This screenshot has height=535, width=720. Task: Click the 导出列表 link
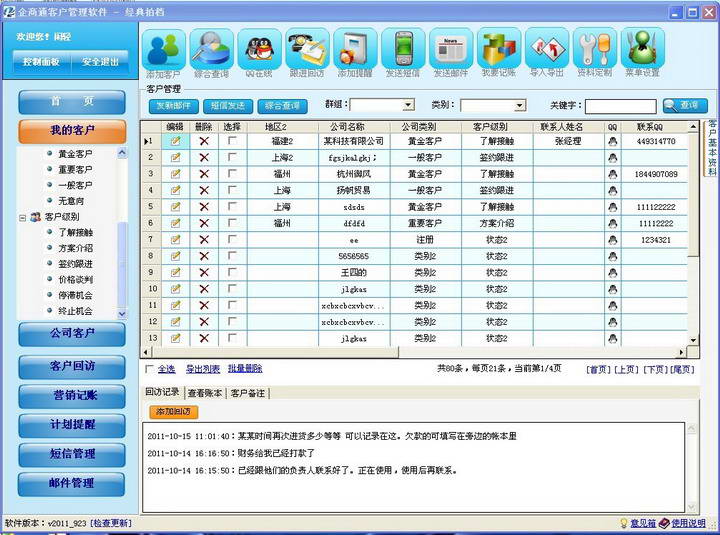point(202,369)
